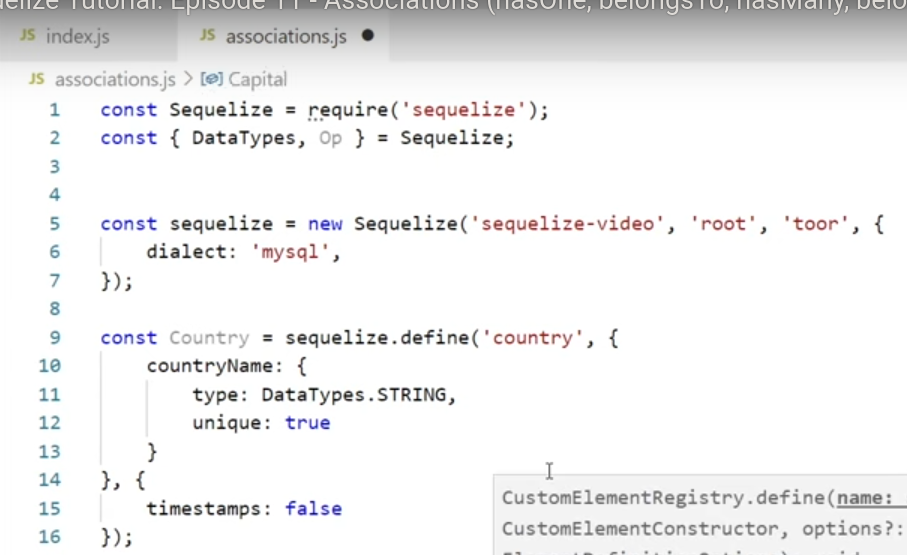
Task: Click the false value on line 15
Action: [313, 509]
